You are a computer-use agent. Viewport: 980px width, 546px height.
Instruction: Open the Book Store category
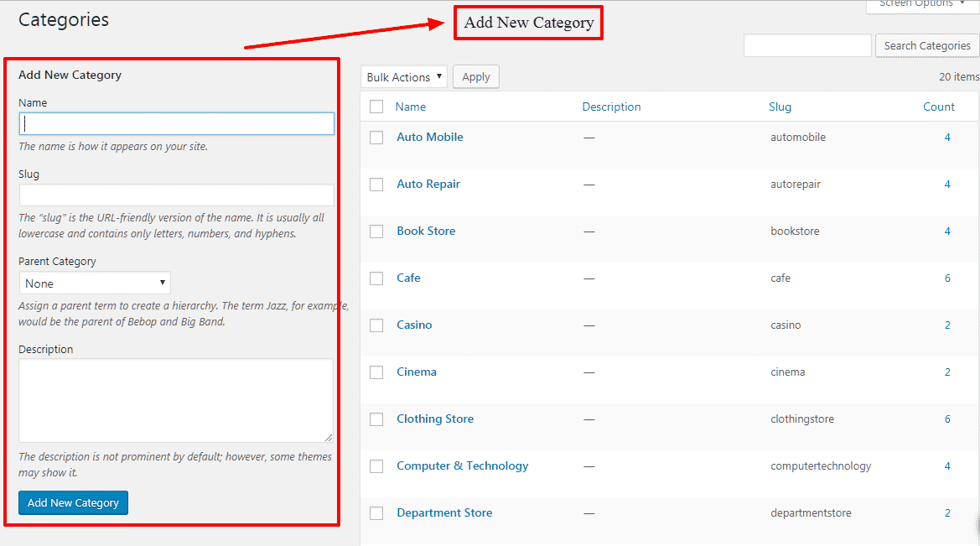pyautogui.click(x=426, y=231)
